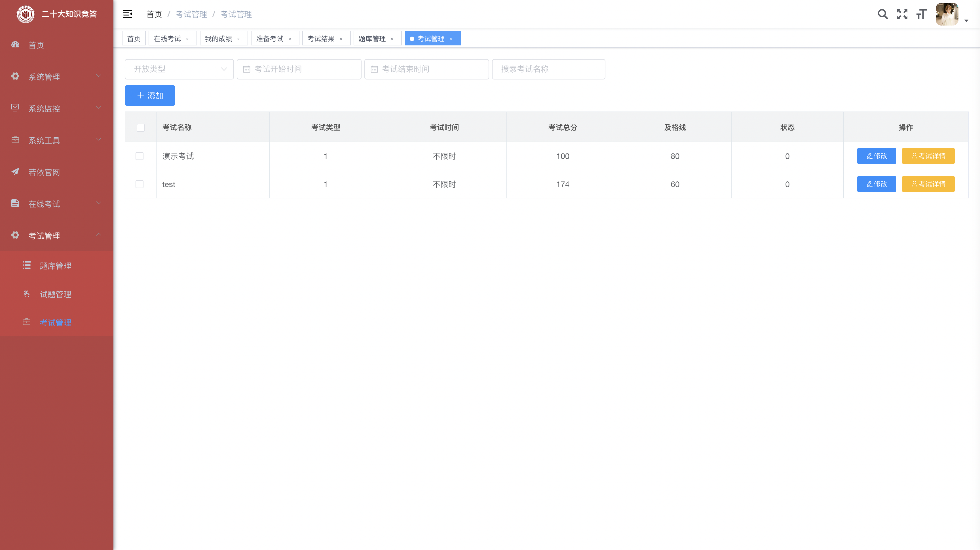
Task: Click the dashboard icon beside 首页
Action: click(x=15, y=45)
